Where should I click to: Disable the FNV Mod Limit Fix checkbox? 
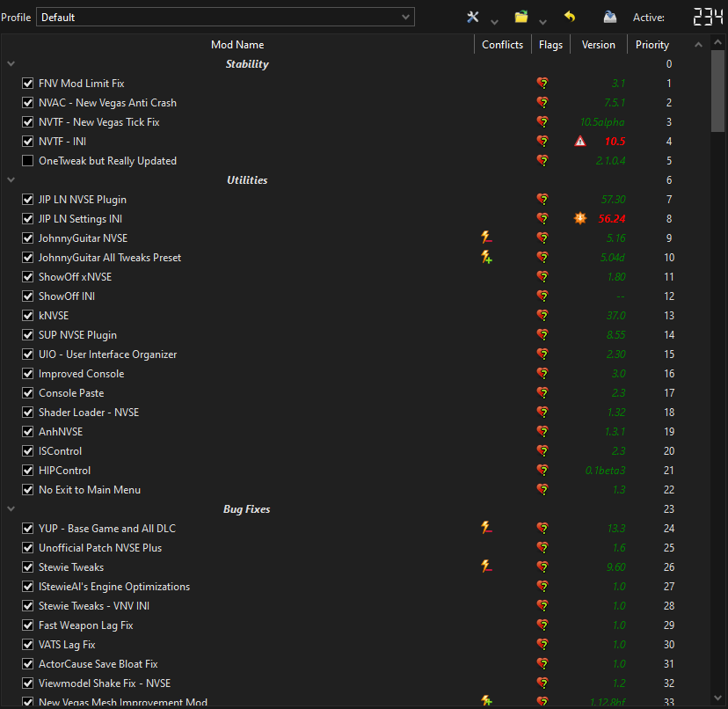point(28,84)
